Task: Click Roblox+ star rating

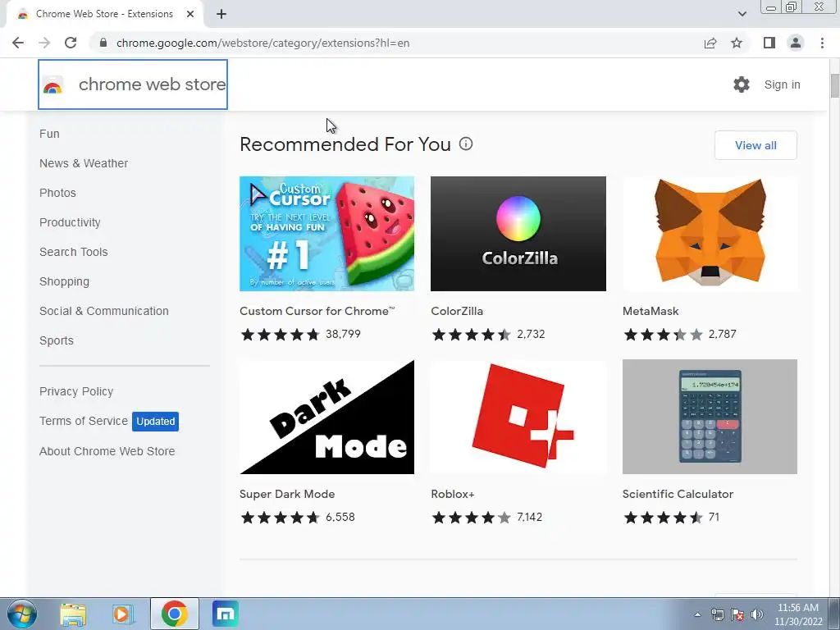Action: (472, 518)
